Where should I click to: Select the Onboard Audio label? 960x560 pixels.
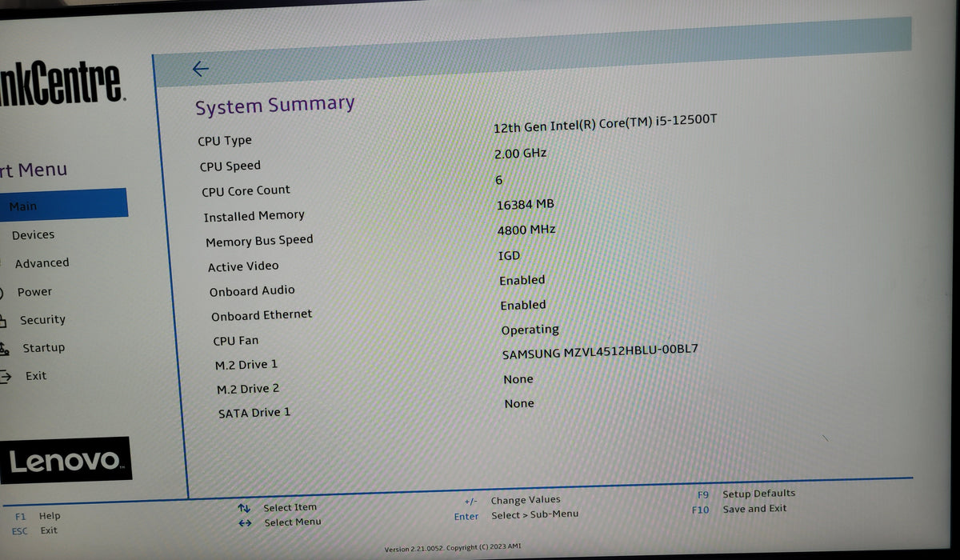click(x=252, y=291)
